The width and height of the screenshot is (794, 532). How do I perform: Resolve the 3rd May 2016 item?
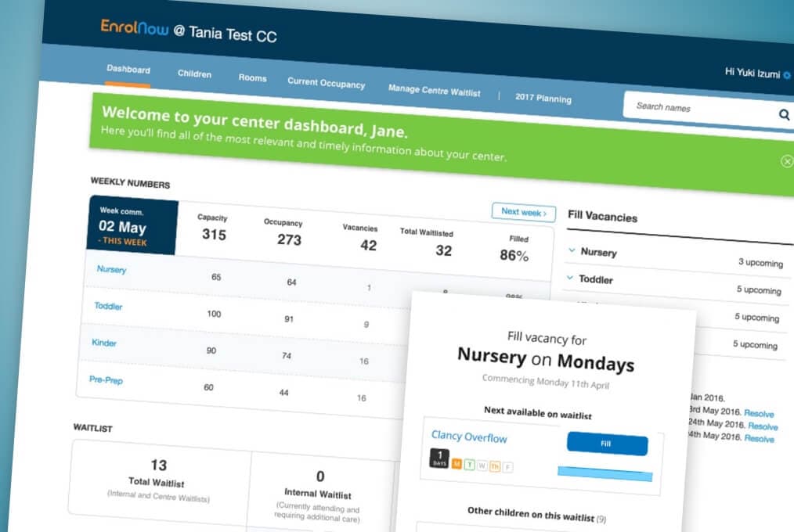[x=759, y=412]
